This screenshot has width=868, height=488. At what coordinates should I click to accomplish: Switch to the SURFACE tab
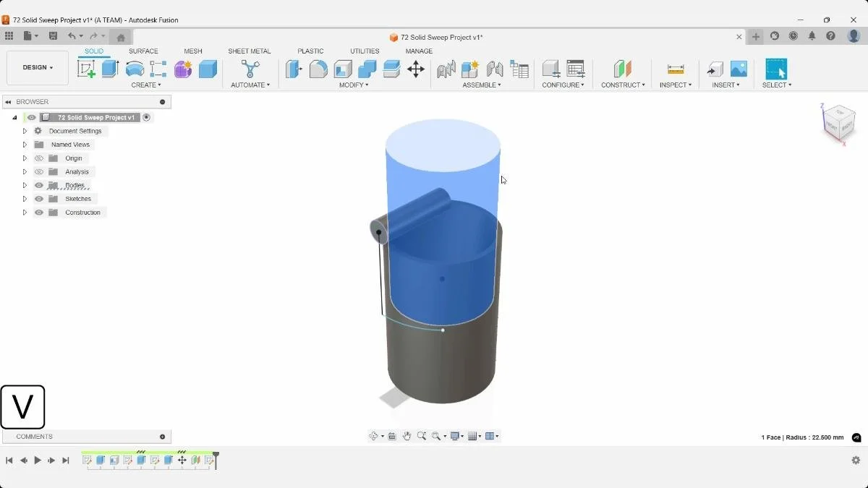tap(143, 51)
